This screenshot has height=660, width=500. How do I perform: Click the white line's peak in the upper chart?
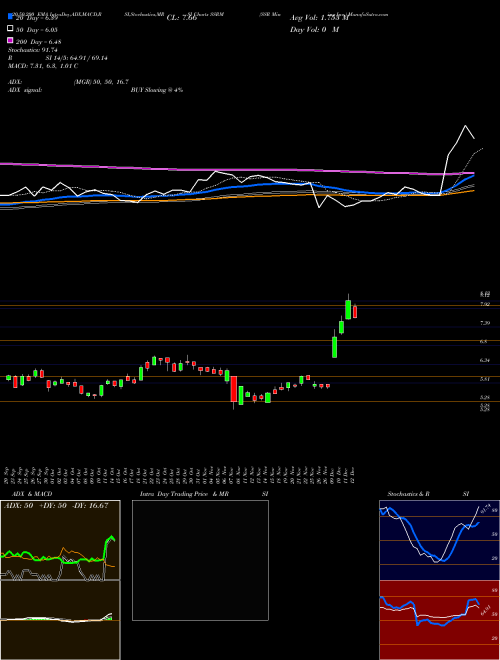(465, 126)
